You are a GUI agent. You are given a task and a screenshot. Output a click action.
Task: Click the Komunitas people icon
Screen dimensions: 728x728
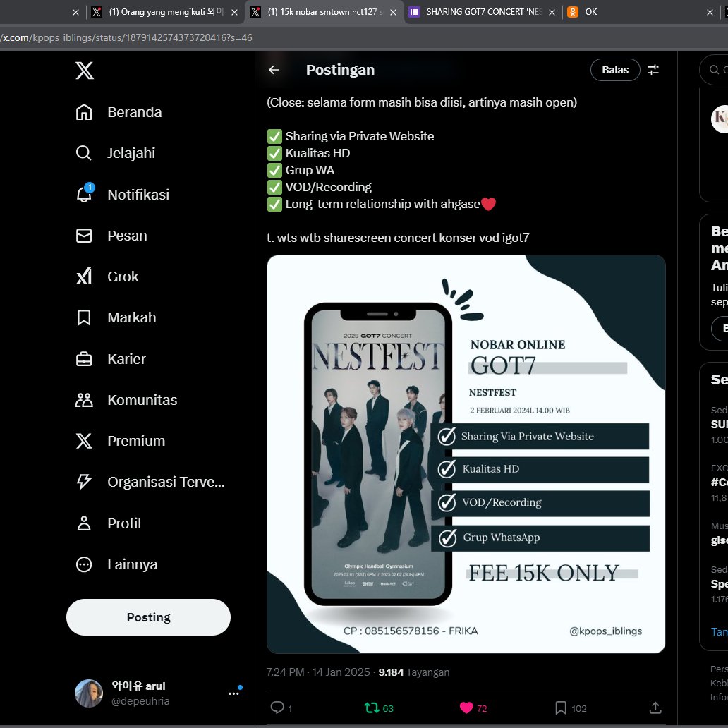84,400
